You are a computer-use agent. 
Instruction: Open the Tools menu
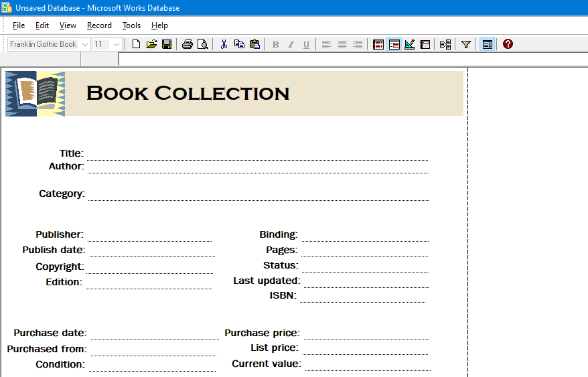click(x=131, y=25)
